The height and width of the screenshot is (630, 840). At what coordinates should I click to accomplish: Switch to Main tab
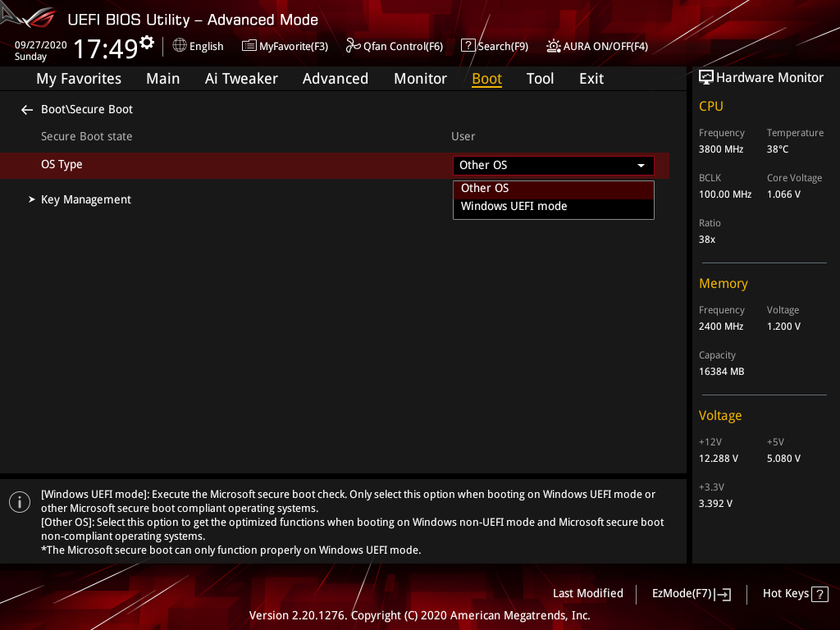click(x=163, y=79)
